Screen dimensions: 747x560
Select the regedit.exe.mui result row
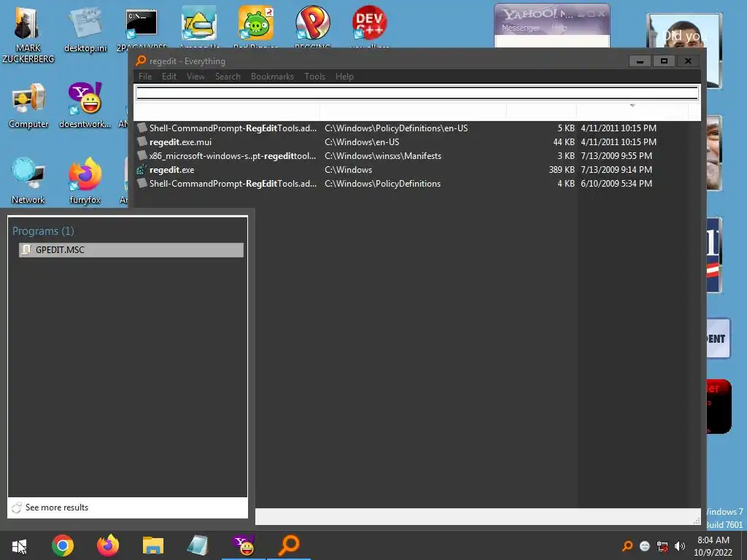tap(418, 142)
